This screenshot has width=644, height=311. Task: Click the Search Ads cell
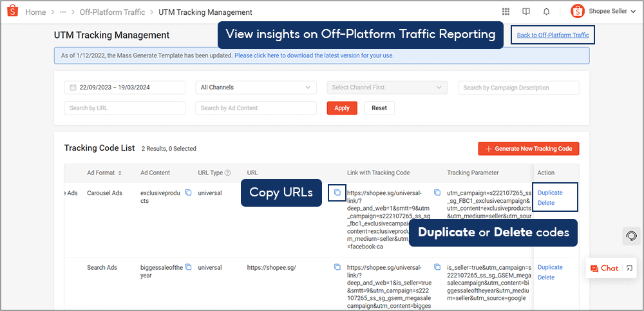tap(102, 267)
